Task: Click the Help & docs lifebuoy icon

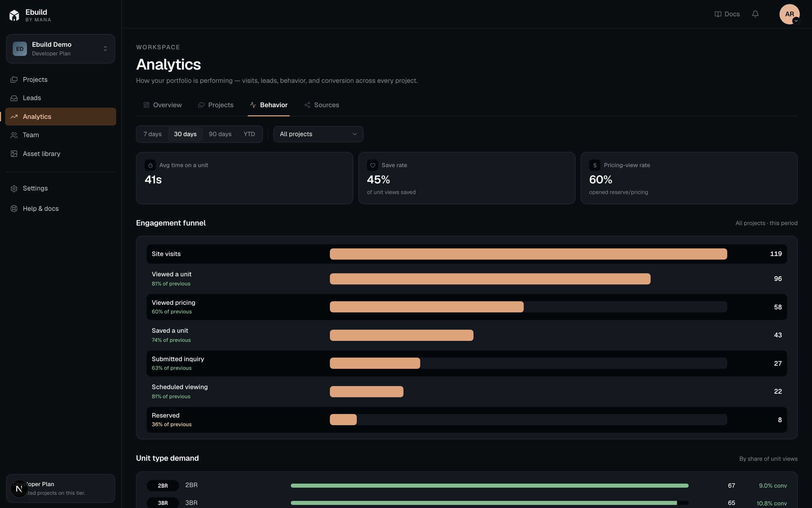Action: pos(14,209)
